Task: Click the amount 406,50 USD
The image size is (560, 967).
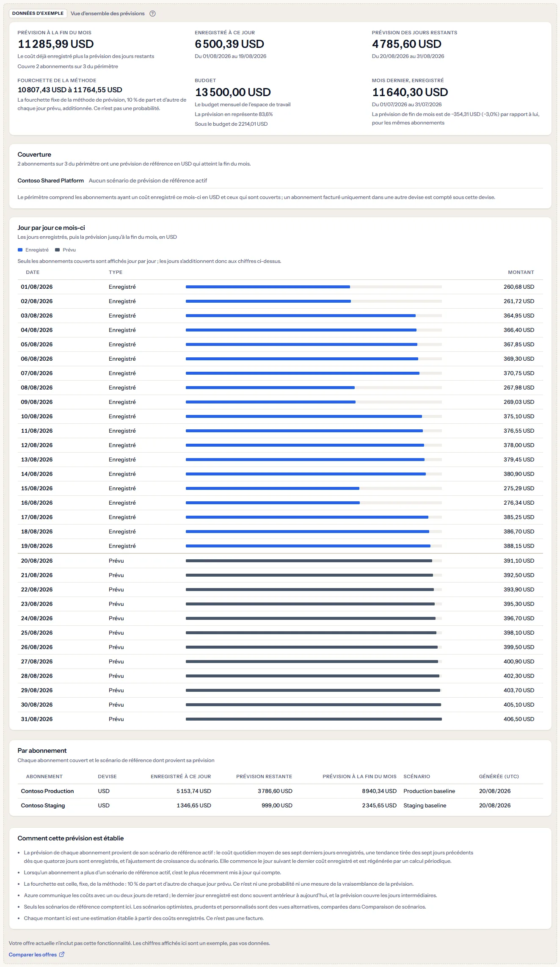Action: 519,719
